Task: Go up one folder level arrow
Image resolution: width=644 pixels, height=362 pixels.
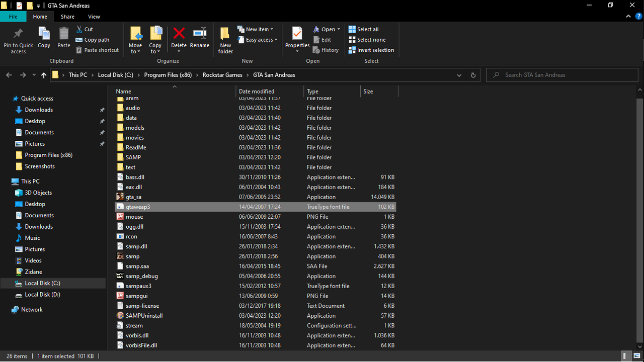Action: (44, 75)
